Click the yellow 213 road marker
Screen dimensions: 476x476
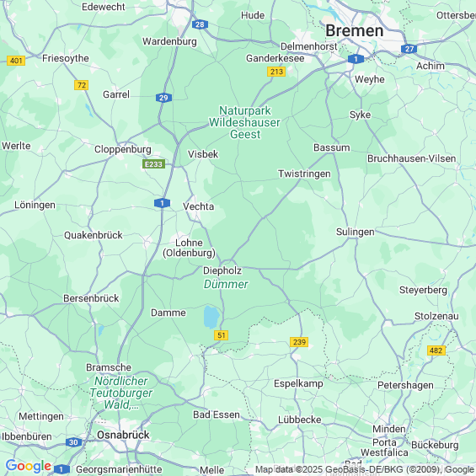[276, 72]
